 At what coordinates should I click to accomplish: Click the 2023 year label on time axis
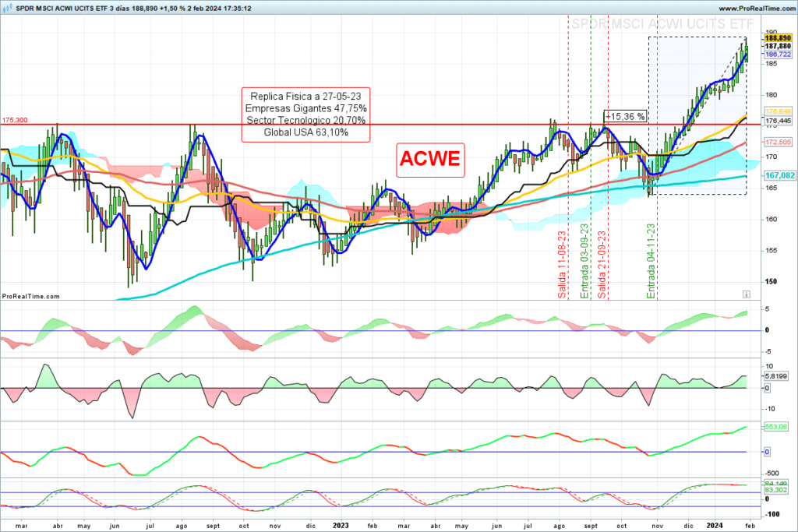pos(341,526)
